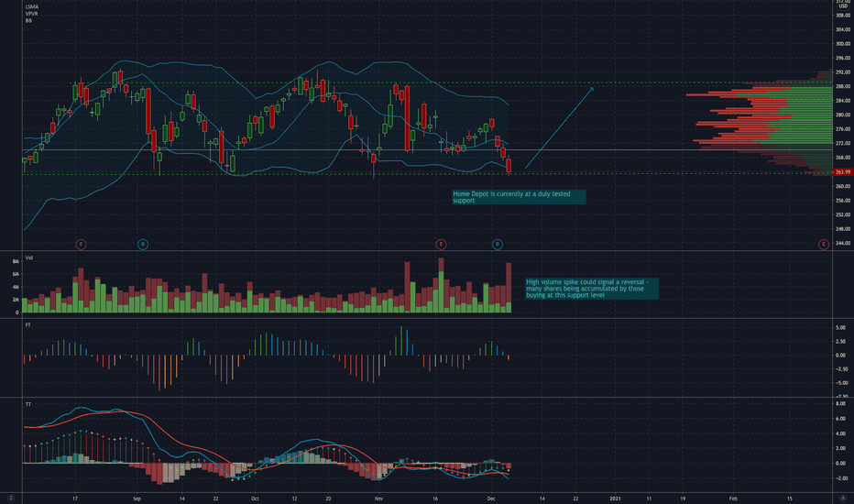854x504 pixels.
Task: Select the 'High volume spike' text annotation
Action: pos(592,289)
